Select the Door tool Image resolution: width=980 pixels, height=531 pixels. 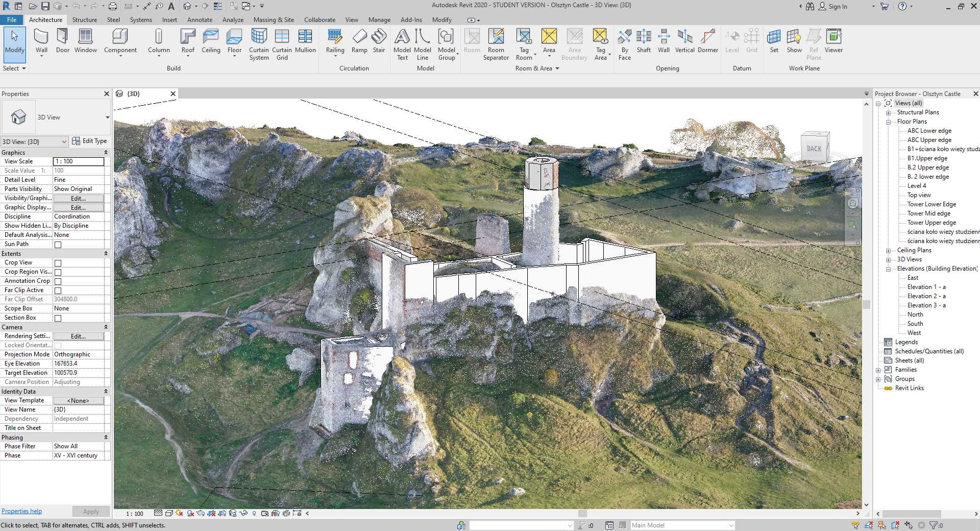pyautogui.click(x=62, y=41)
